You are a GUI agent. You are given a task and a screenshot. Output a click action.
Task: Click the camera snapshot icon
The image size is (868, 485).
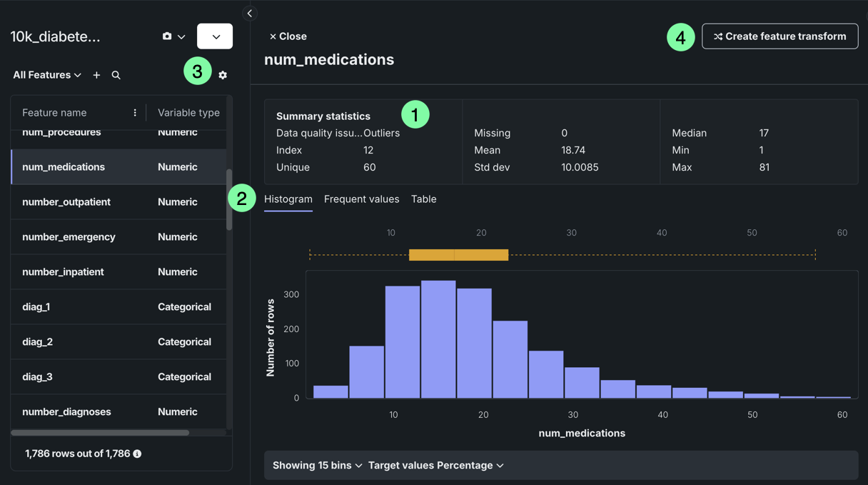coord(167,36)
